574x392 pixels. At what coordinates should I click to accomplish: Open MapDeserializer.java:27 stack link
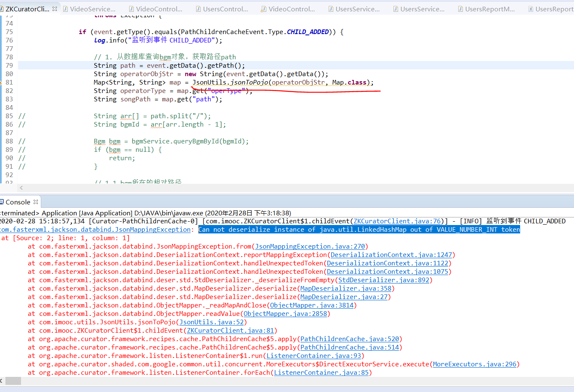(344, 297)
